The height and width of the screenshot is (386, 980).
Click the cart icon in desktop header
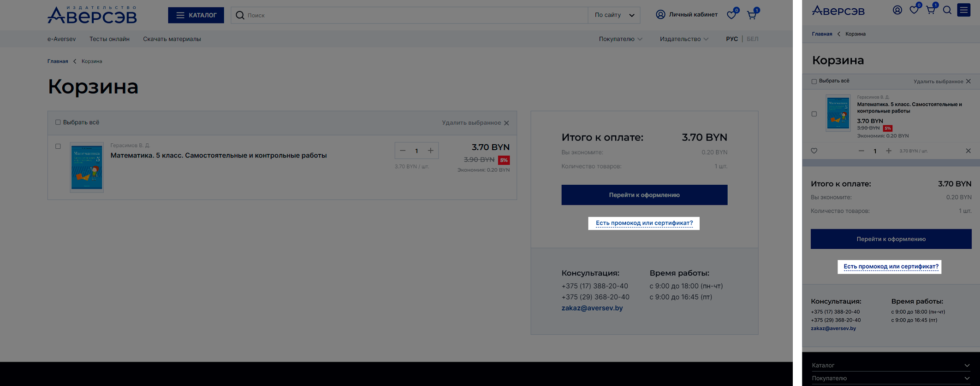coord(752,15)
